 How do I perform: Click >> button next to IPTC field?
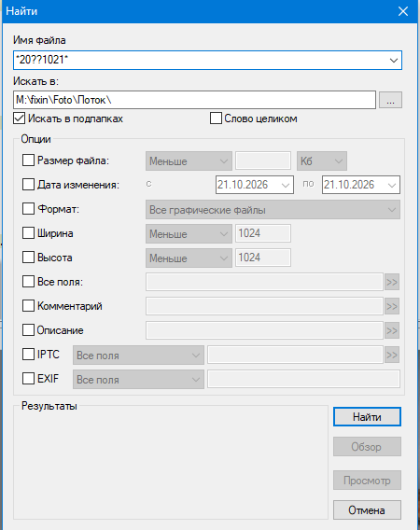392,355
